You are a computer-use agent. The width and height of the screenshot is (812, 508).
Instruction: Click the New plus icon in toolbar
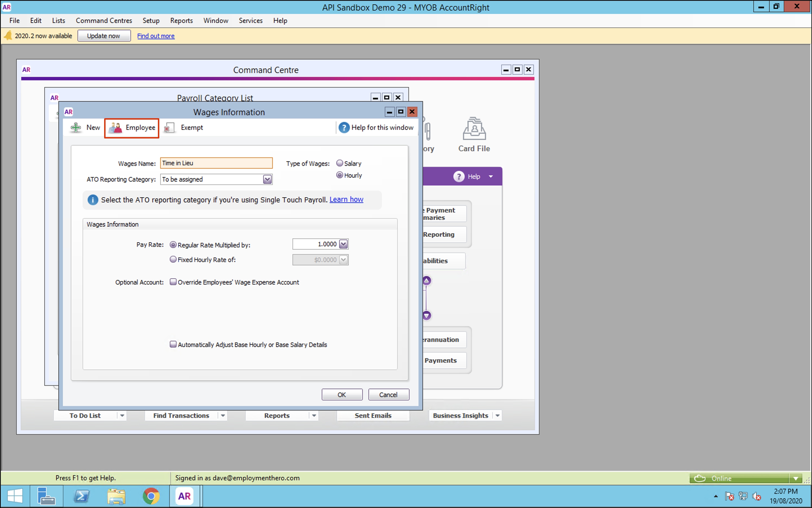coord(76,128)
